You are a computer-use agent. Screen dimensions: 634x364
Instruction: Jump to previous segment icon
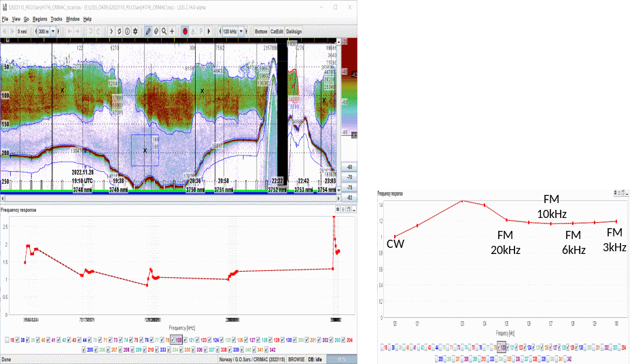tap(5, 31)
